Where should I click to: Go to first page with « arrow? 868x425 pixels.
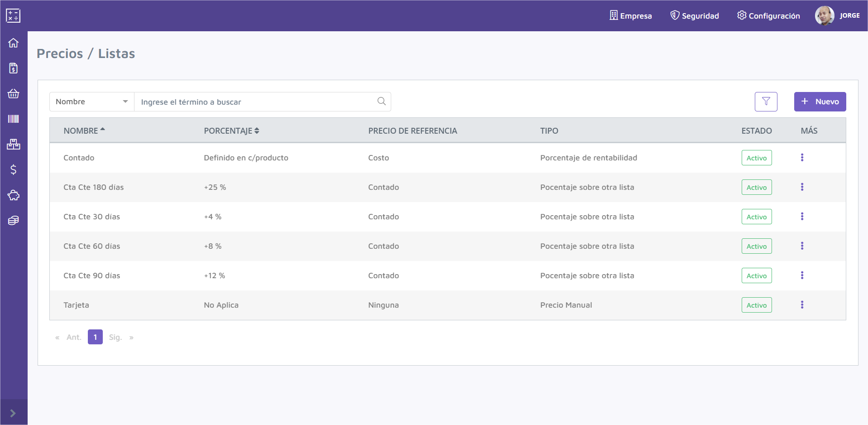pos(57,337)
